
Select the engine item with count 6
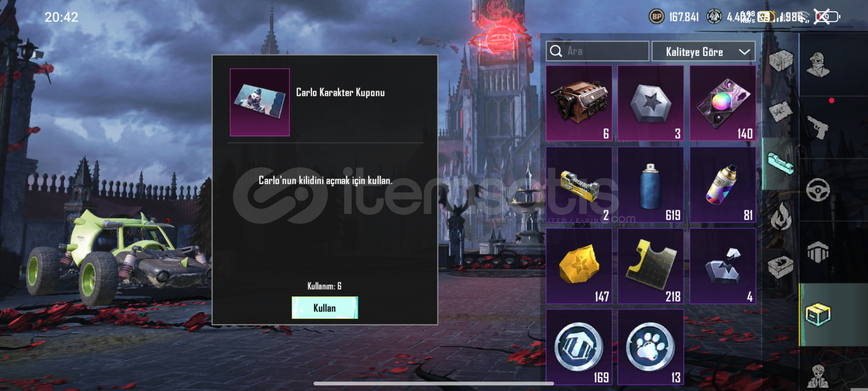tap(579, 103)
